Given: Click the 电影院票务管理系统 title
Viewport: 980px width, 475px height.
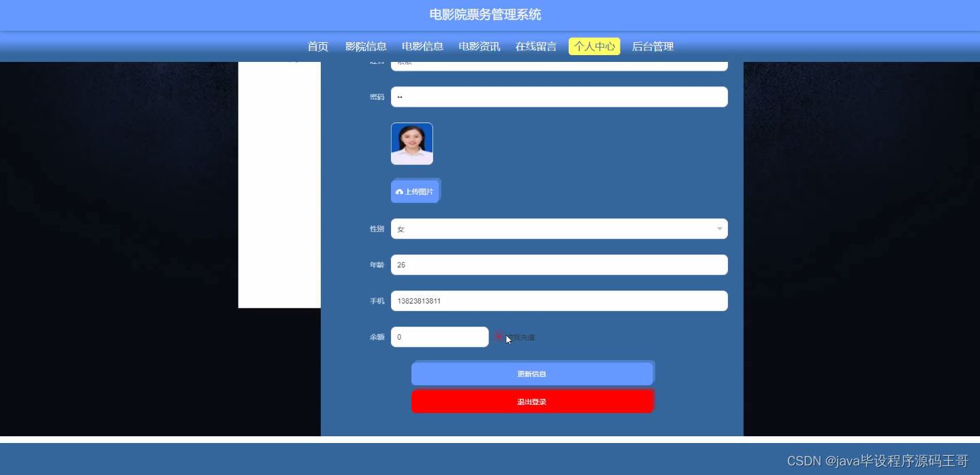Looking at the screenshot, I should pos(486,14).
